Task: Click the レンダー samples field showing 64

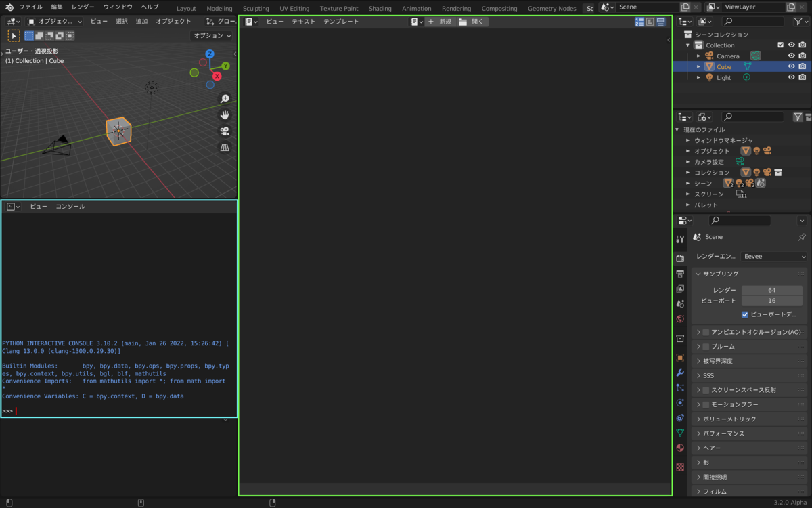Action: pyautogui.click(x=772, y=290)
